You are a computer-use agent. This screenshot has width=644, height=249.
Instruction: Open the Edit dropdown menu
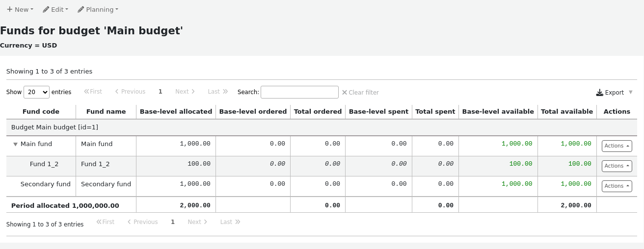55,9
